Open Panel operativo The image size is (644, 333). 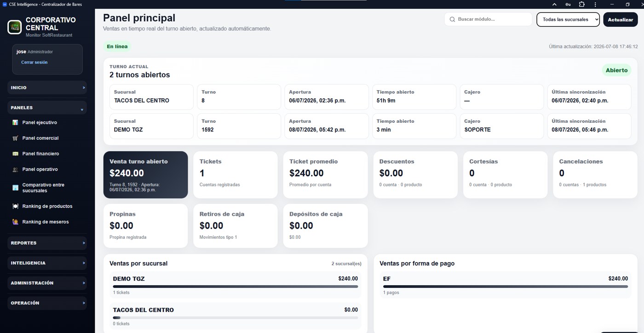pyautogui.click(x=40, y=170)
